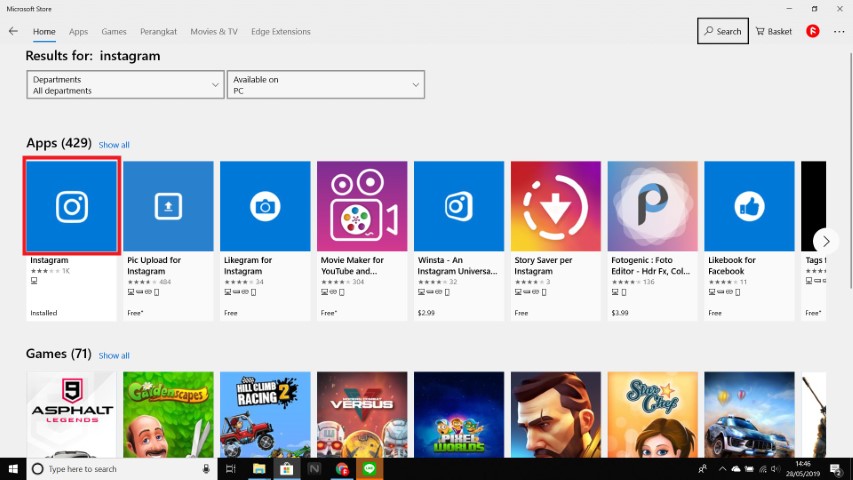Click the vertical scrollbar
Screen dimensions: 853x480
tap(850, 169)
